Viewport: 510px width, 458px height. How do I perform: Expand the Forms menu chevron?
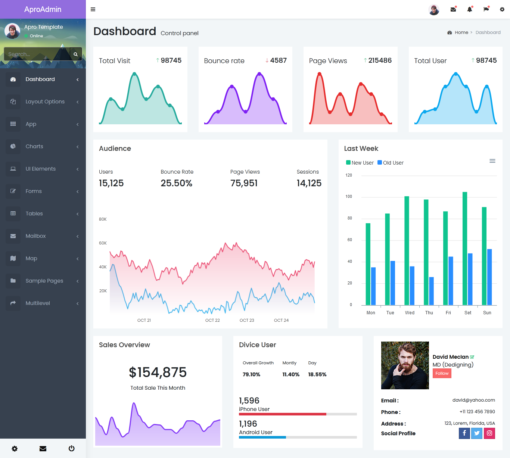[x=78, y=191]
